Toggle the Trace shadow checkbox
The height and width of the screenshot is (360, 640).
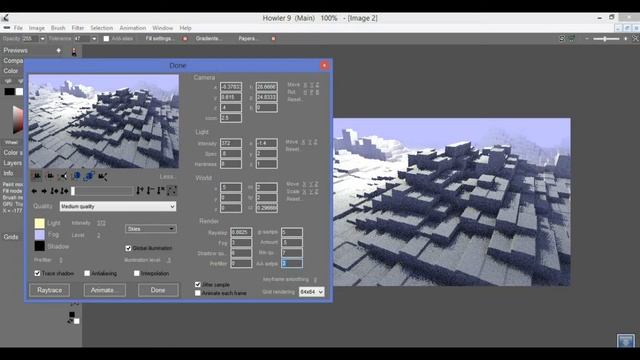pyautogui.click(x=37, y=273)
